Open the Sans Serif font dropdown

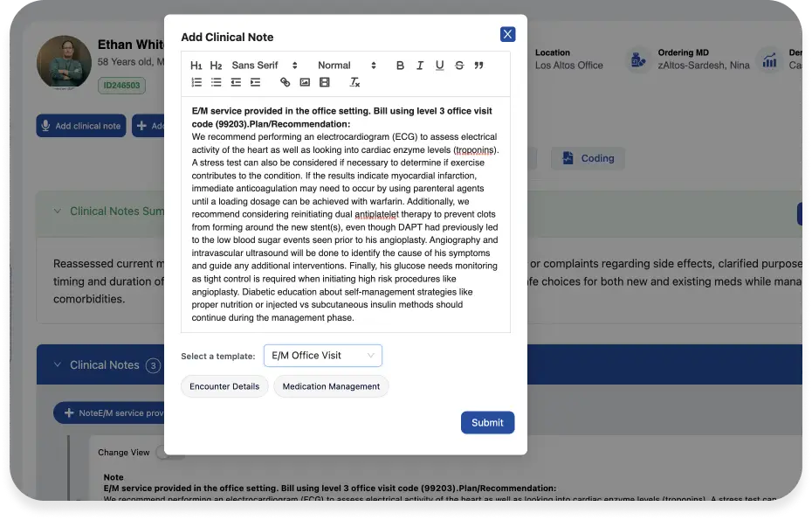[x=265, y=66]
